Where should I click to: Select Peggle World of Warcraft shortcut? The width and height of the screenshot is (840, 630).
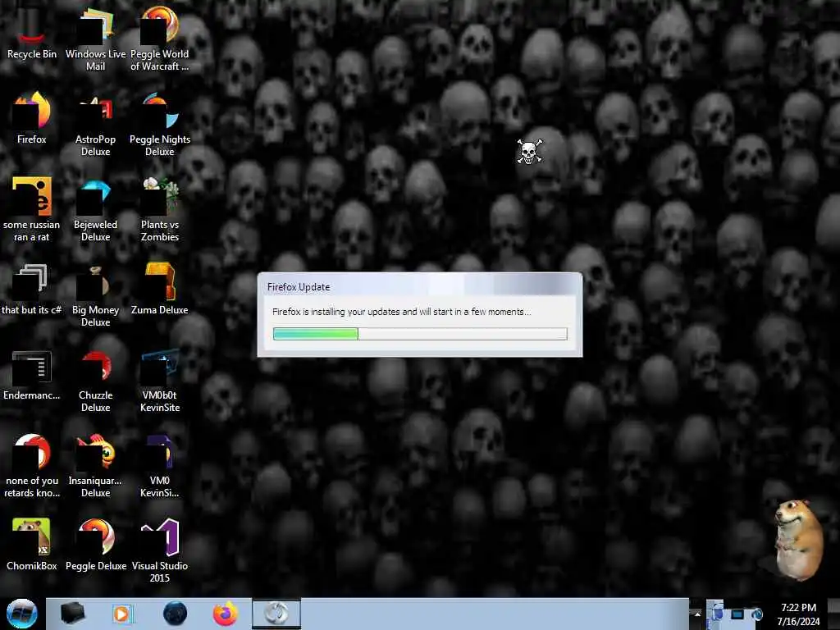[160, 38]
